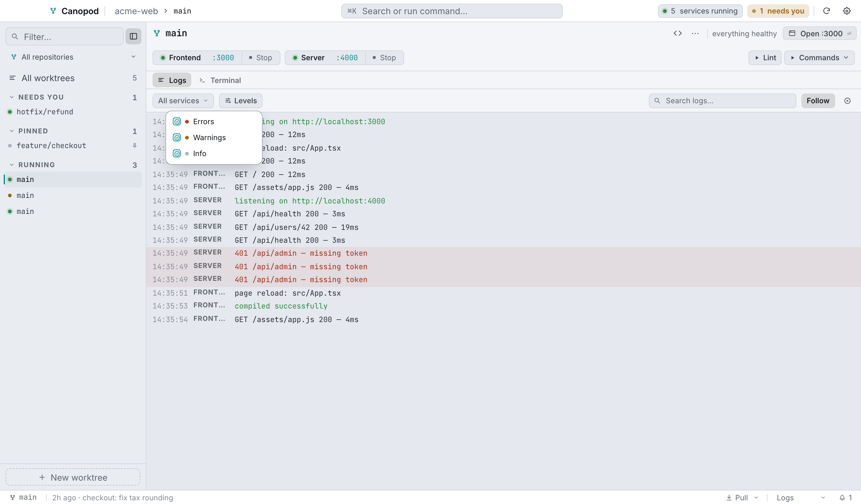Uncheck the Errors level checkbox
This screenshot has height=504, width=861.
click(177, 122)
